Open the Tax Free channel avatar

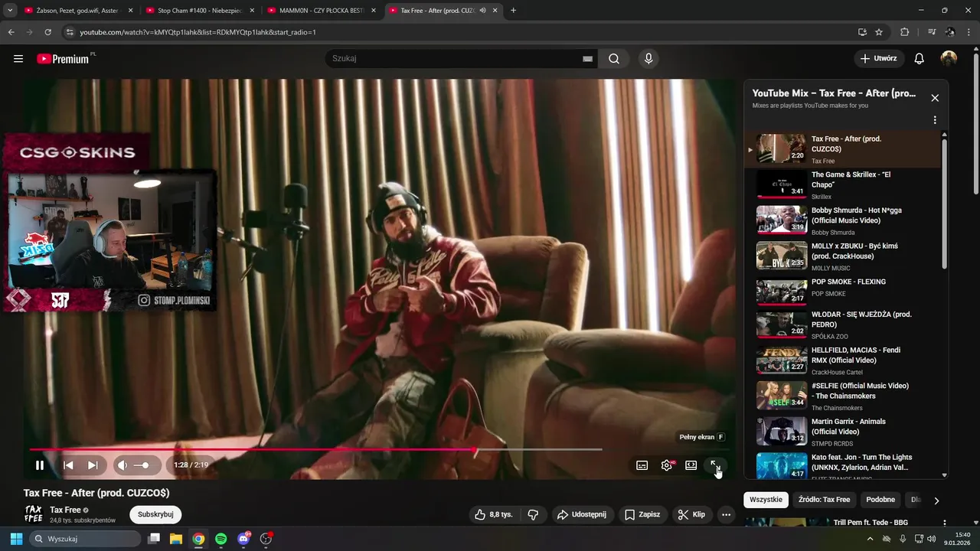point(33,514)
